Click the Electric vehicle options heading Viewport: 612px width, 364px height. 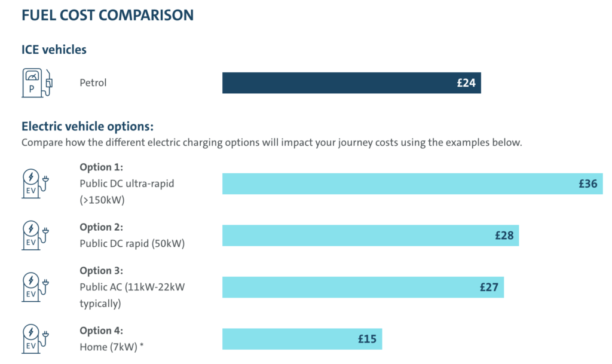(88, 127)
